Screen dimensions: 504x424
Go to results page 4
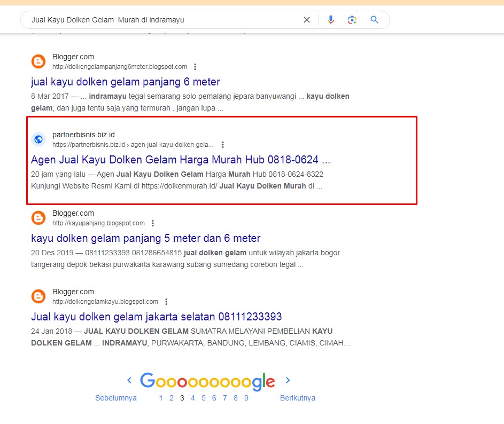[193, 398]
